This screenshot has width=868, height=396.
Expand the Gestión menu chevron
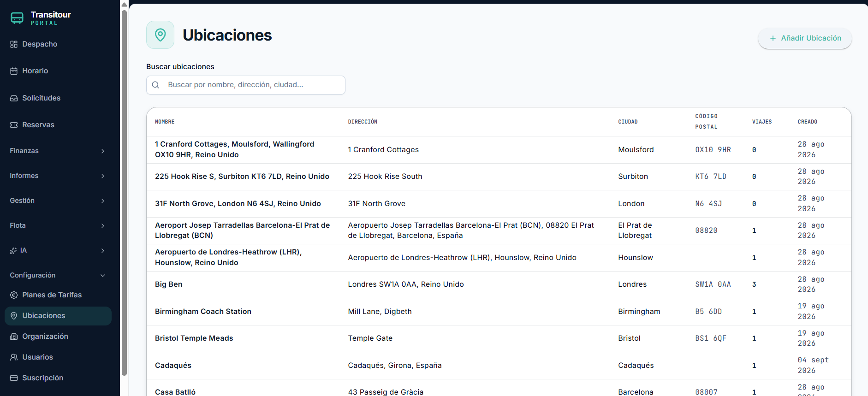pyautogui.click(x=102, y=201)
